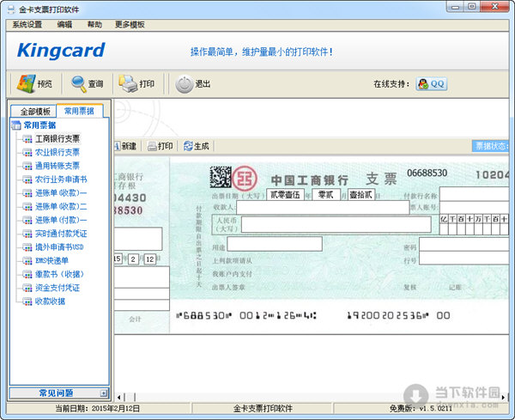Click 打印 in the cheque toolbar
Screen dimensions: 515x420
(x=161, y=146)
